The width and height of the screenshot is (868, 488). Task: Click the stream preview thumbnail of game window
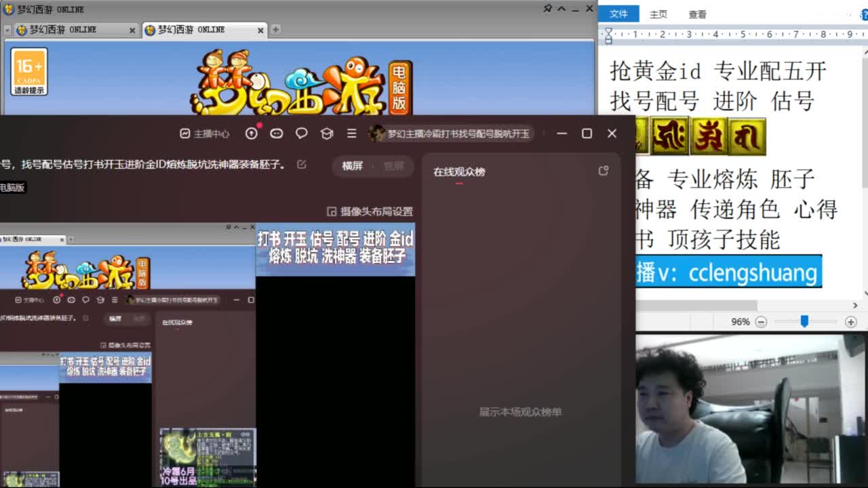tap(127, 355)
